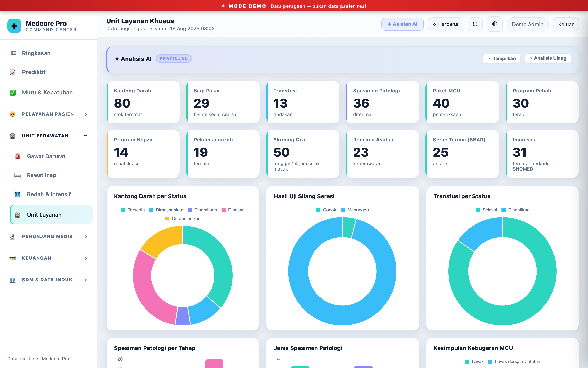The image size is (588, 368).
Task: Expand the Keuangan section chevron
Action: [86, 258]
